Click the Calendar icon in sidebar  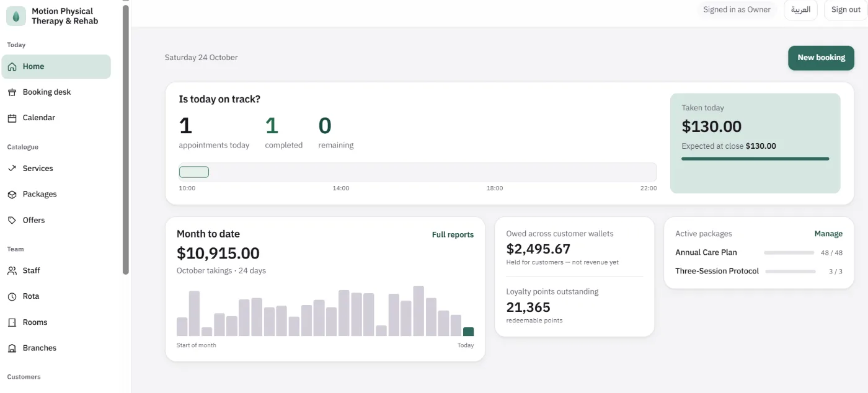point(12,118)
